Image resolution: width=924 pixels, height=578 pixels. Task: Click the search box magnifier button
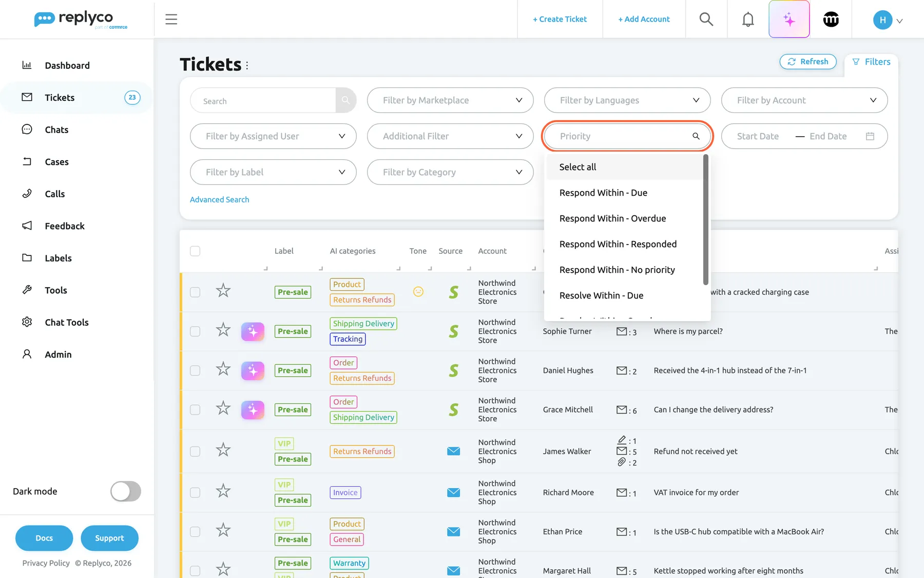click(346, 100)
